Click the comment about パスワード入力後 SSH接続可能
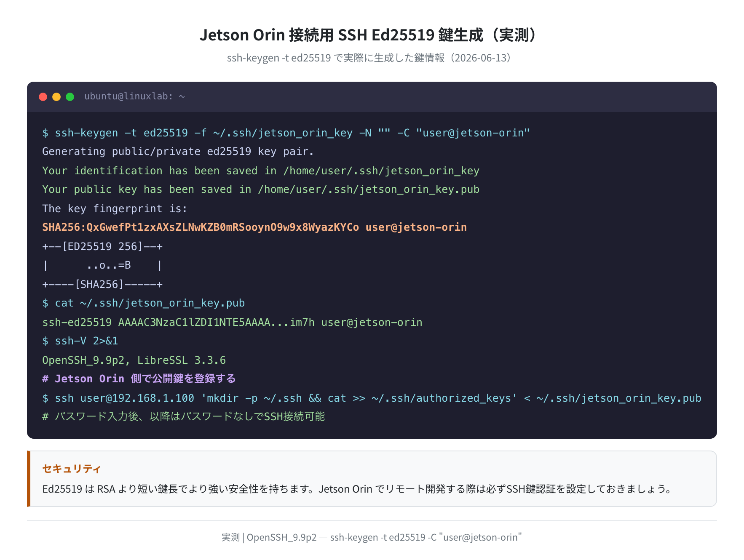Screen dimensions: 744x560 pos(184,417)
